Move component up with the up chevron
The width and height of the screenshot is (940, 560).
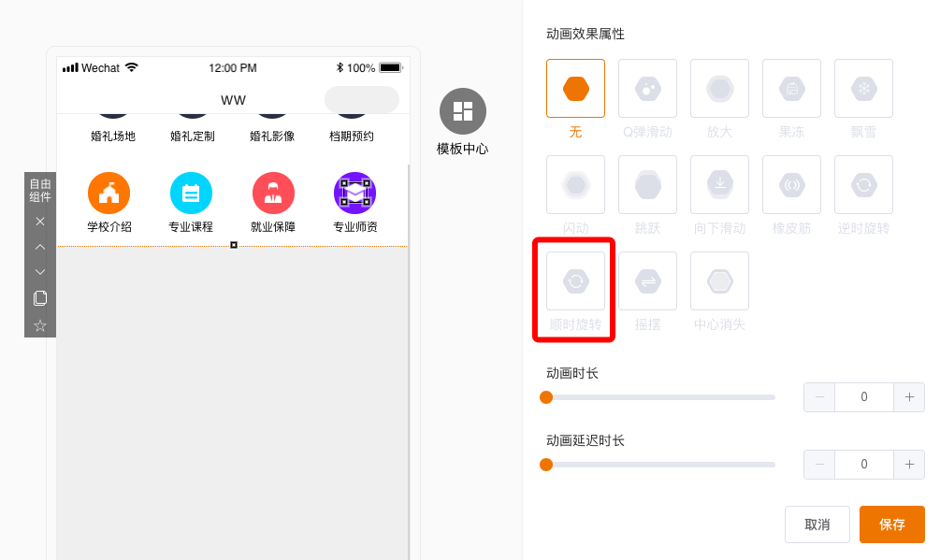coord(40,247)
